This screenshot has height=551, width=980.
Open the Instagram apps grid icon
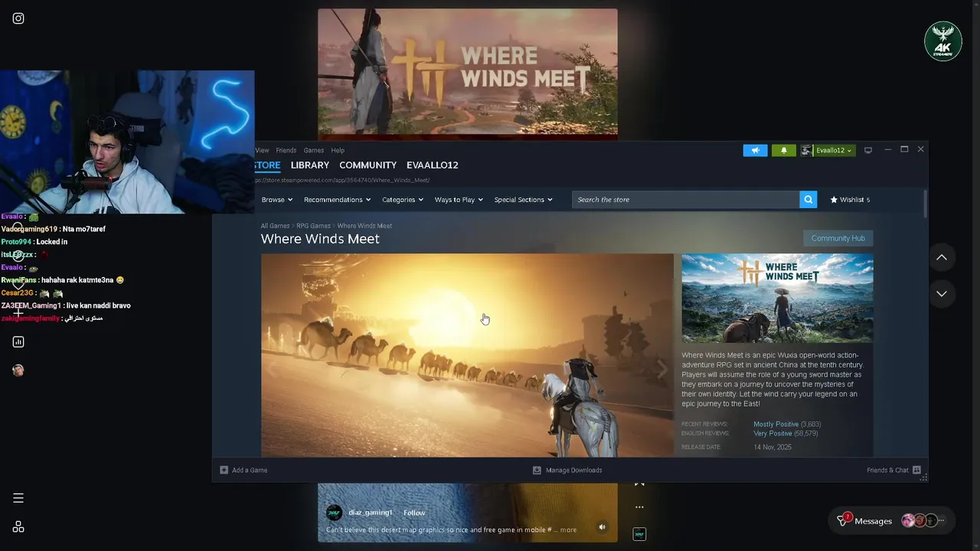(18, 527)
